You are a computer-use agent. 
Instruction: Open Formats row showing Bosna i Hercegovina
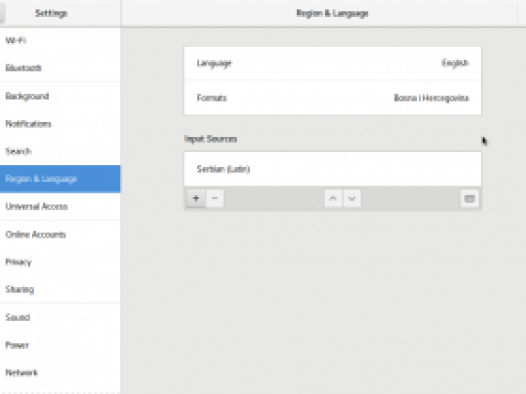332,98
